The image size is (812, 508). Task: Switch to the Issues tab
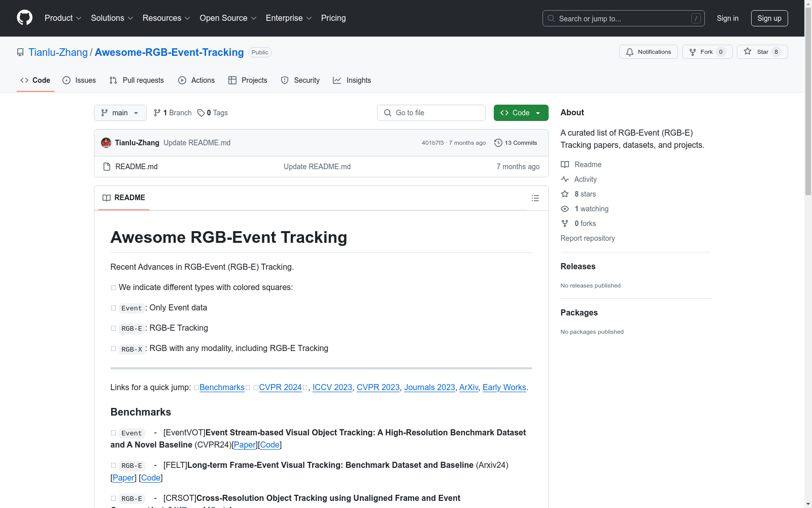point(79,80)
